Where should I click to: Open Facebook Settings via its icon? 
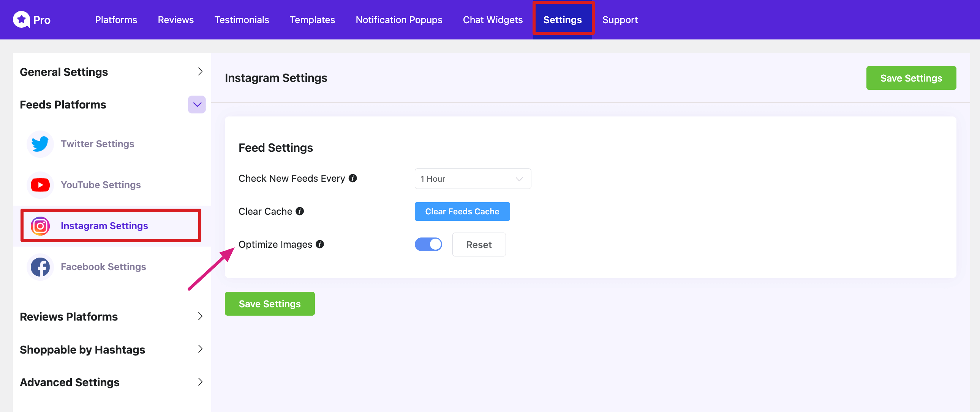point(40,266)
